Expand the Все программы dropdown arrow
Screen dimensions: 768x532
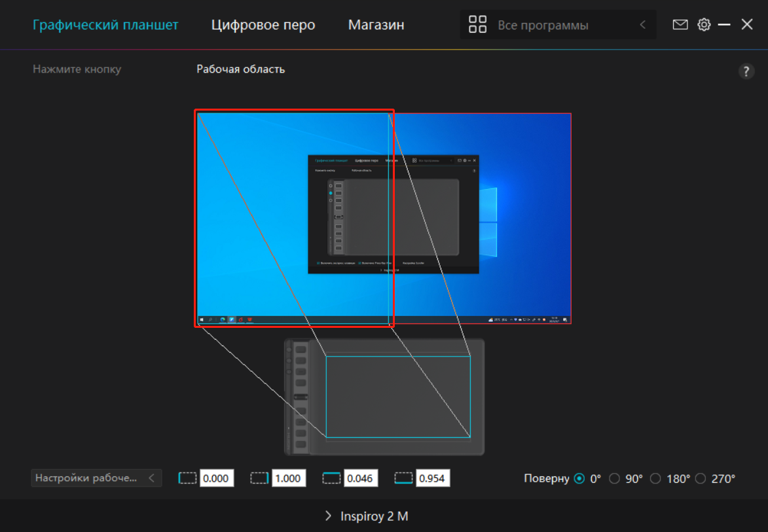[642, 25]
